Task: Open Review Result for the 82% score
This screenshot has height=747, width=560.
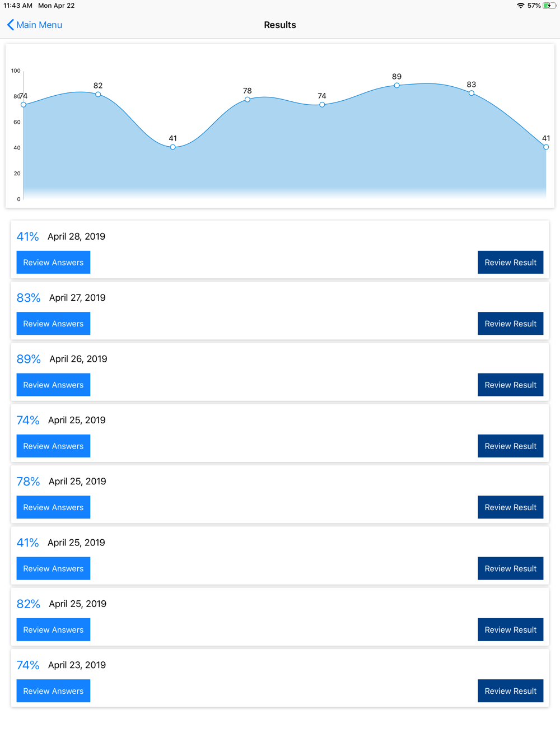Action: [x=510, y=630]
